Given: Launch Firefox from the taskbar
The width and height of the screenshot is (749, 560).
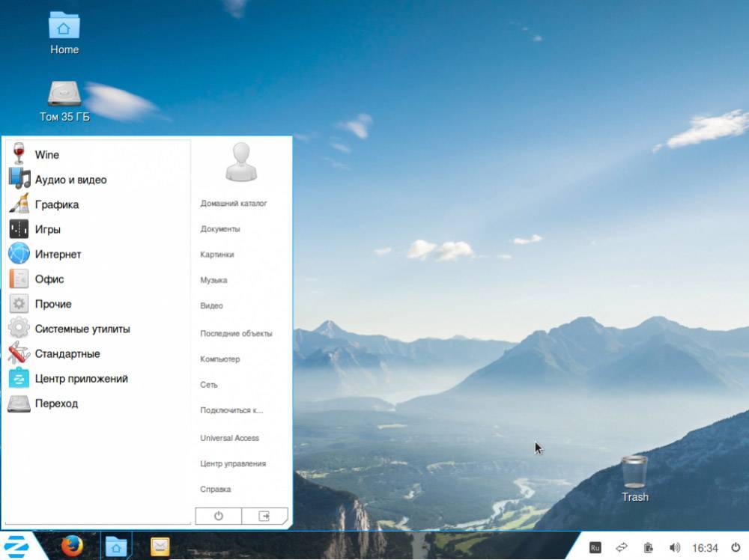Looking at the screenshot, I should (72, 547).
